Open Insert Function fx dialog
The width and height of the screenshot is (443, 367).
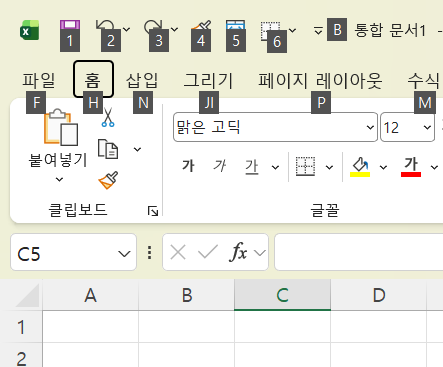click(x=238, y=252)
